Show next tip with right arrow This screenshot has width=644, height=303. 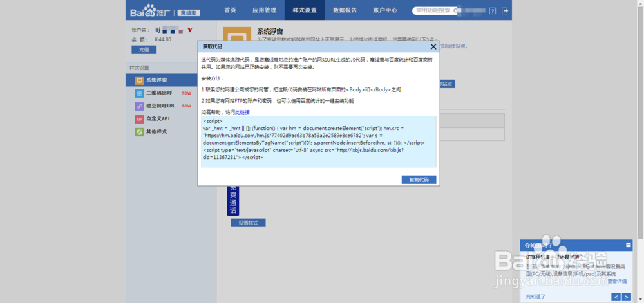coord(626,297)
